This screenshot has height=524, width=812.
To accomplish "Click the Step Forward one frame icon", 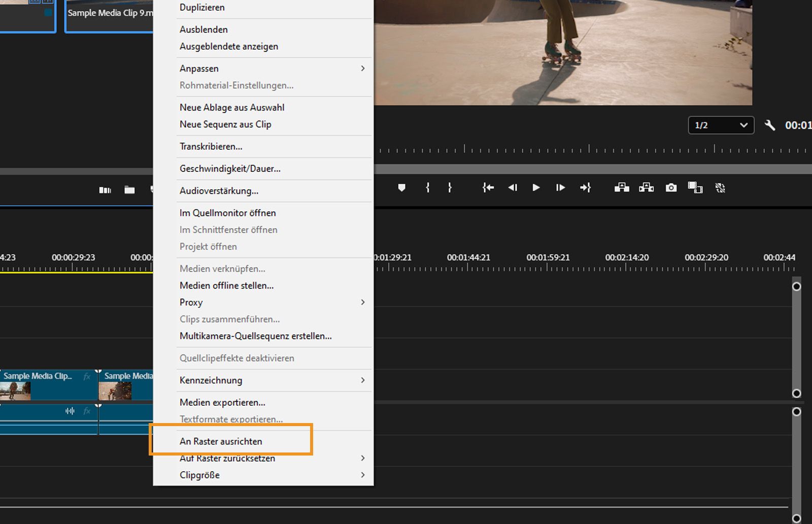I will pos(560,188).
